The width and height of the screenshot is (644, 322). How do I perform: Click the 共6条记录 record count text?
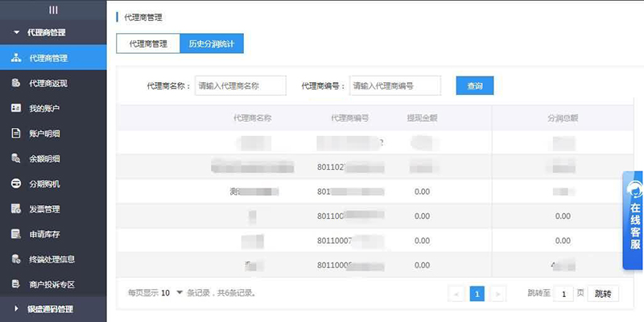237,293
